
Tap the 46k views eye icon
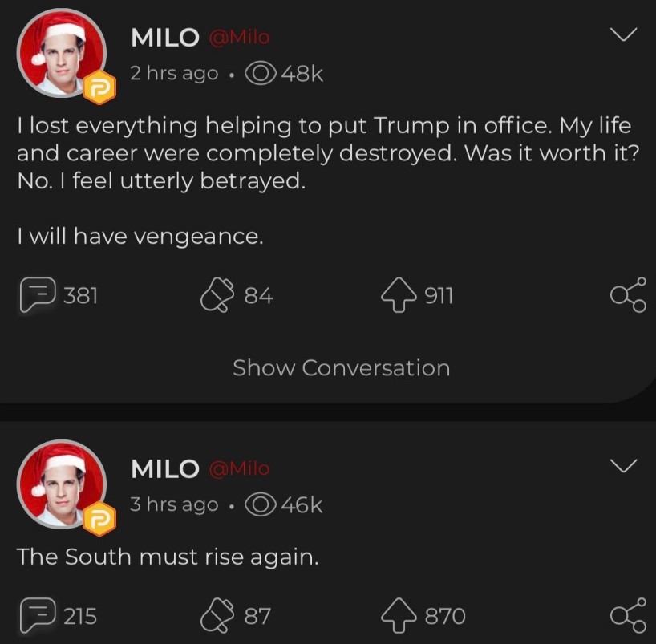click(x=261, y=504)
